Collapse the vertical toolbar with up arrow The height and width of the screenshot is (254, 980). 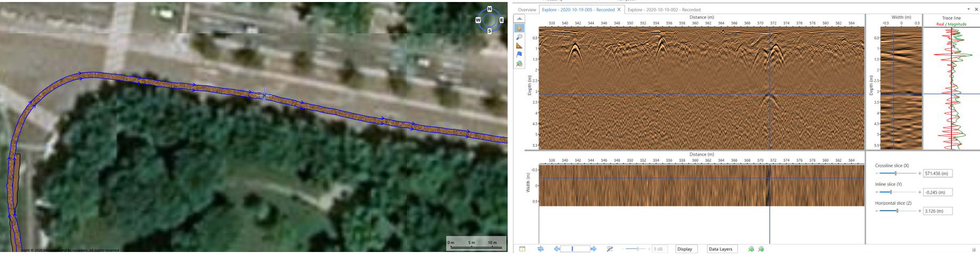[x=519, y=19]
